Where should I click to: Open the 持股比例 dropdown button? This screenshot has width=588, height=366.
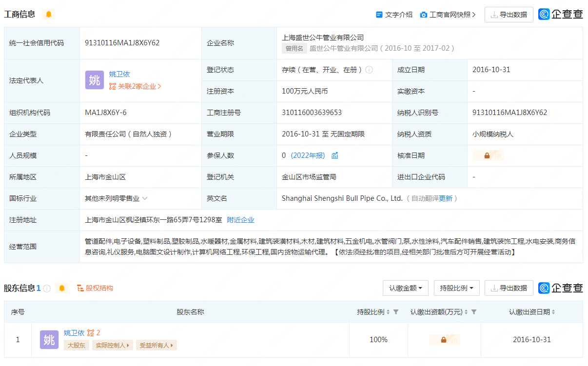click(457, 288)
